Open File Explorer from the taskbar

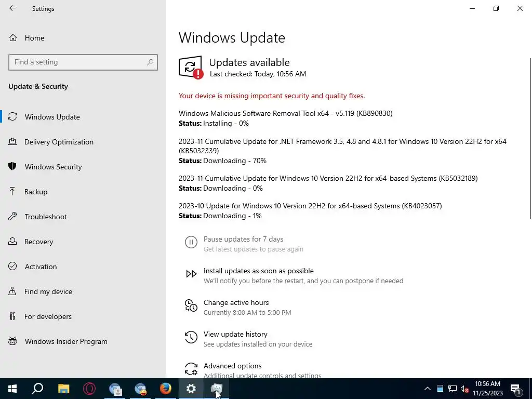pos(63,389)
